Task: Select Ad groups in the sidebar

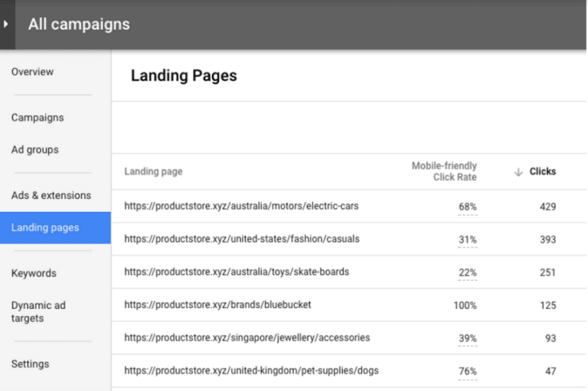Action: click(34, 150)
